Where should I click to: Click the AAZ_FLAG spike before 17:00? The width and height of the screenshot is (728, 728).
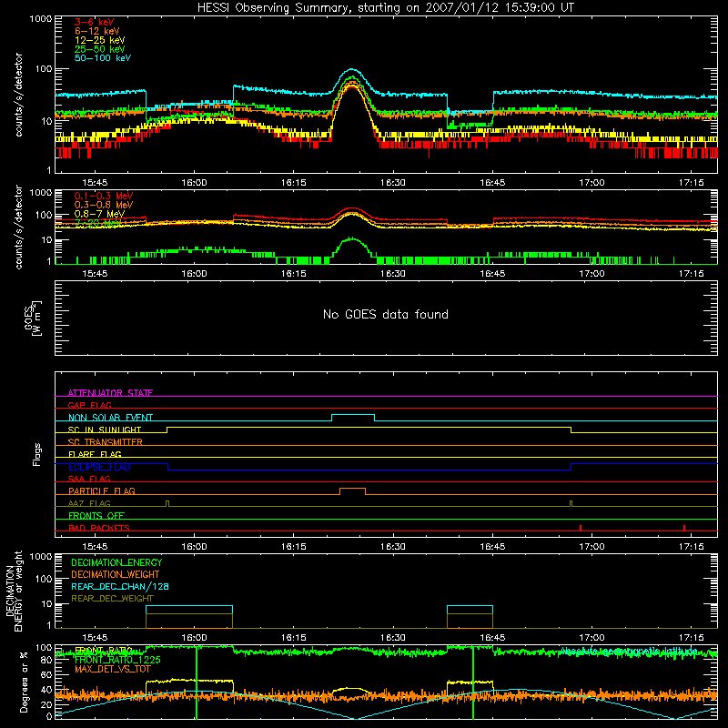[571, 503]
